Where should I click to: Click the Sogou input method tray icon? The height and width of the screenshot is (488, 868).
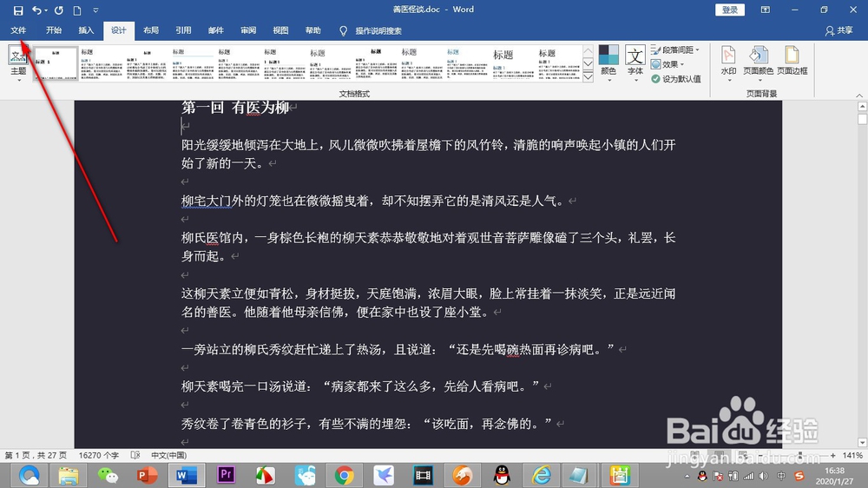pyautogui.click(x=799, y=476)
